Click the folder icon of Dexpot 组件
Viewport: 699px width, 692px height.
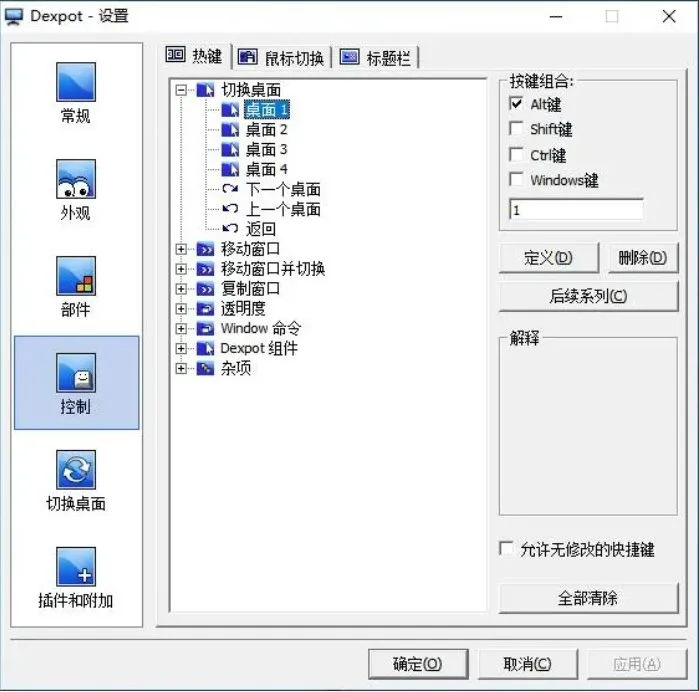coord(205,348)
